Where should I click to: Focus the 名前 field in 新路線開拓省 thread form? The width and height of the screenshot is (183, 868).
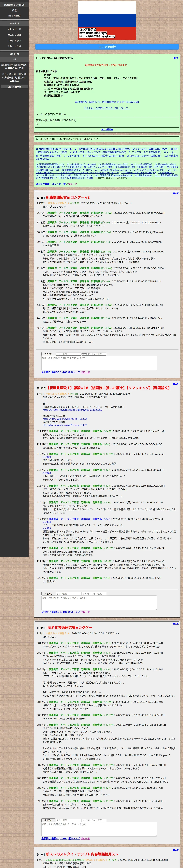click(x=68, y=354)
